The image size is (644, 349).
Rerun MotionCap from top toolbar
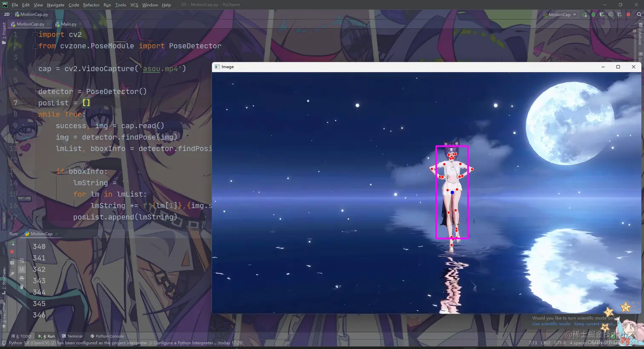585,14
